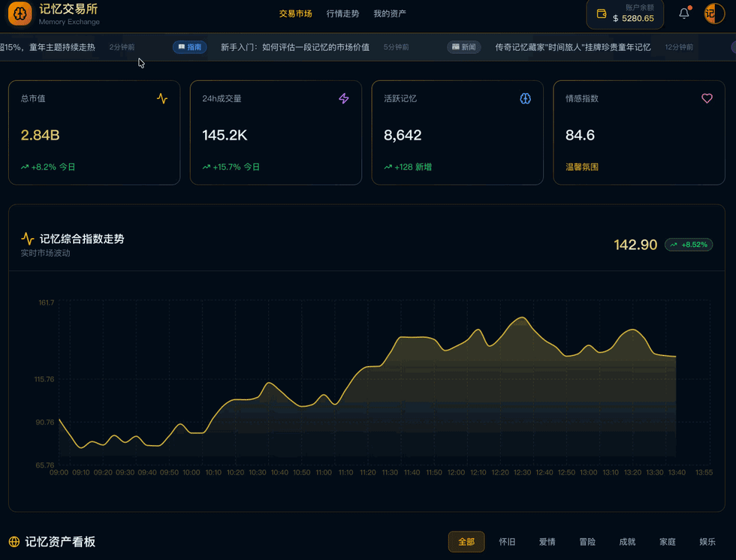Open the 传奇记忆藏家 news headline
Image resolution: width=736 pixels, height=560 pixels.
pyautogui.click(x=572, y=47)
